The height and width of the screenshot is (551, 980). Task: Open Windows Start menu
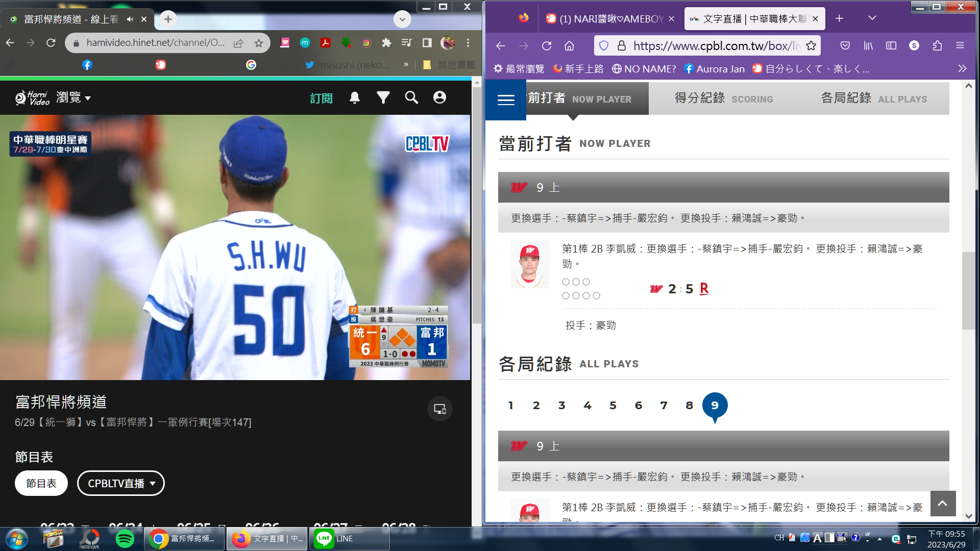(17, 539)
